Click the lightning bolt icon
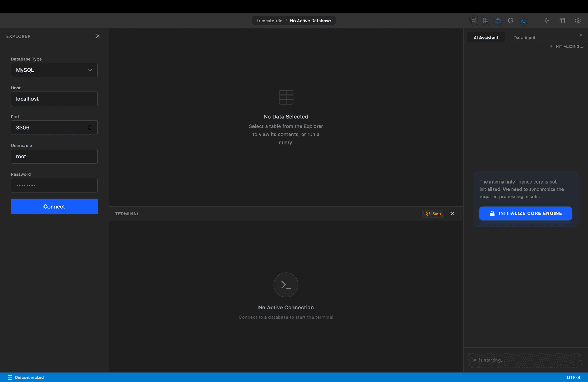 click(547, 21)
